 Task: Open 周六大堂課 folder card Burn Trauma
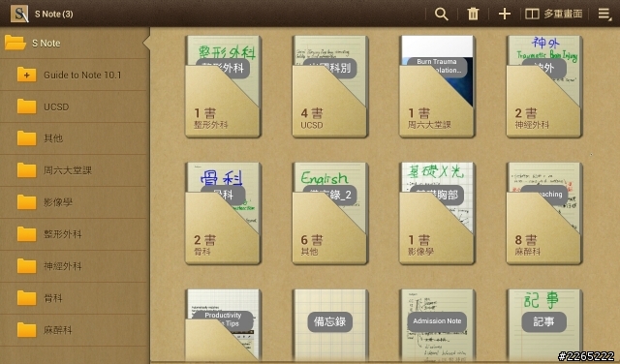(437, 86)
